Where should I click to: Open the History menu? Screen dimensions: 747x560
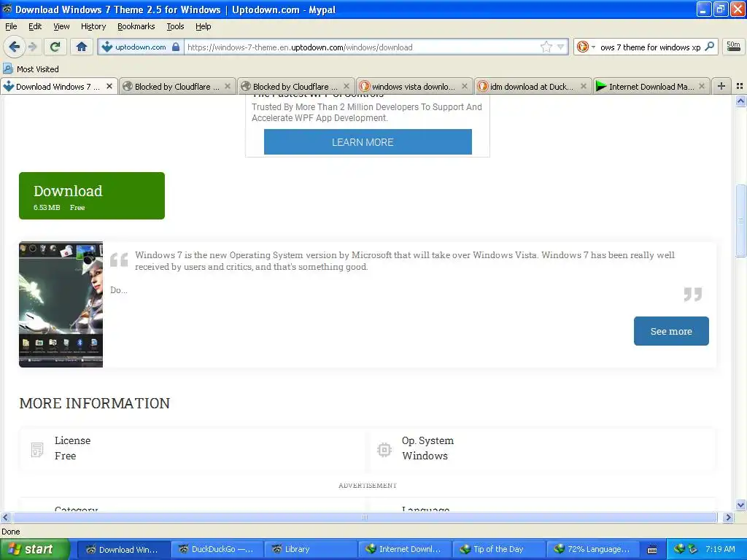(93, 26)
